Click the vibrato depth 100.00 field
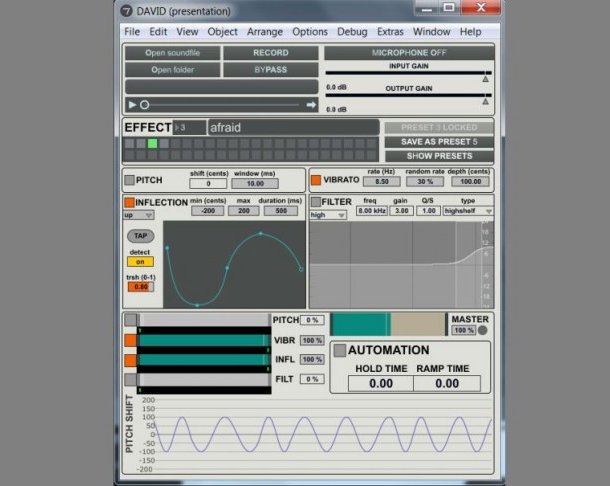This screenshot has width=610, height=486. pyautogui.click(x=470, y=181)
